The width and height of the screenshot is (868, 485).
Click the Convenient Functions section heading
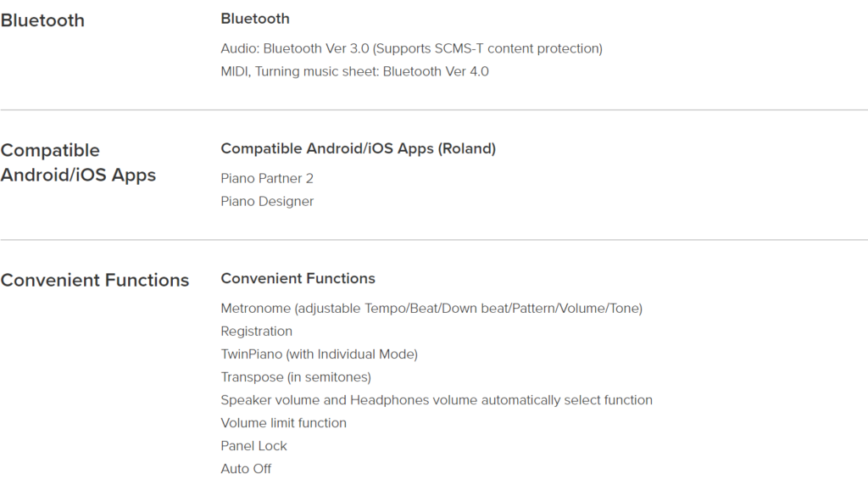95,280
